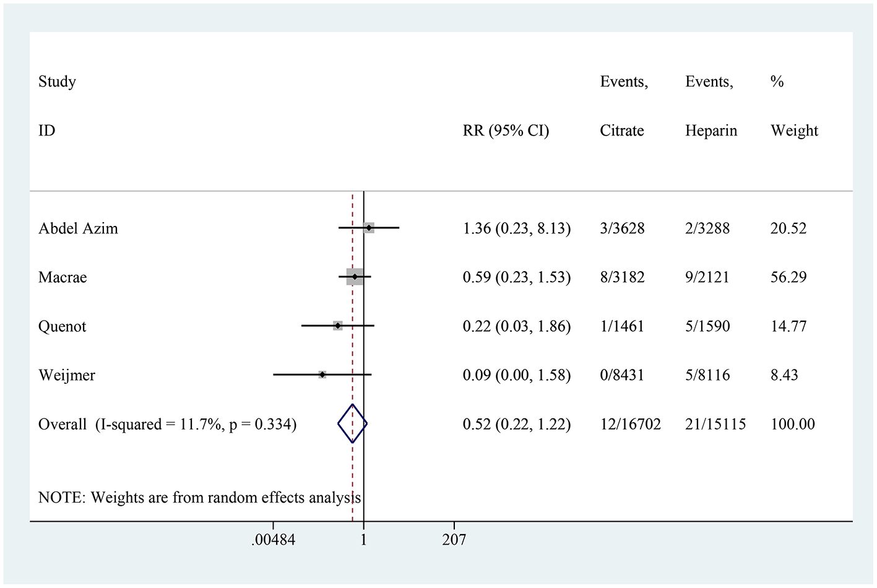
Task: Select the Abdel Azim point estimate square
Action: pos(369,228)
